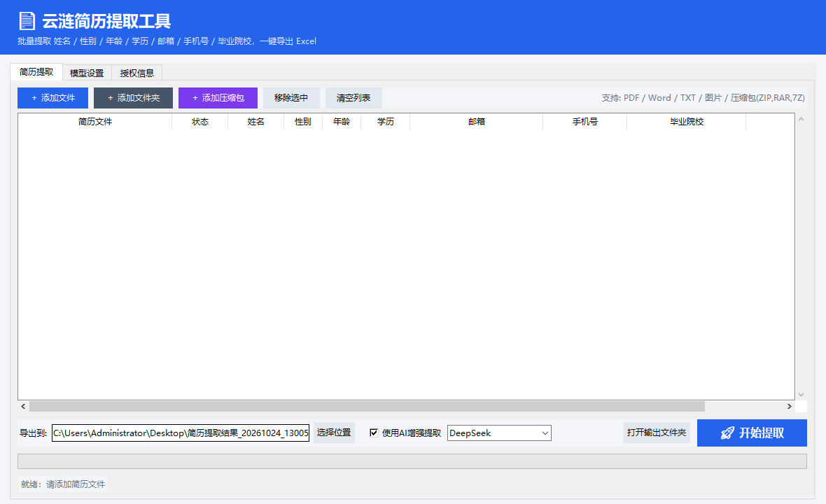Click the status text 就绪:请添加简历文件
Image resolution: width=826 pixels, height=504 pixels.
click(x=63, y=484)
